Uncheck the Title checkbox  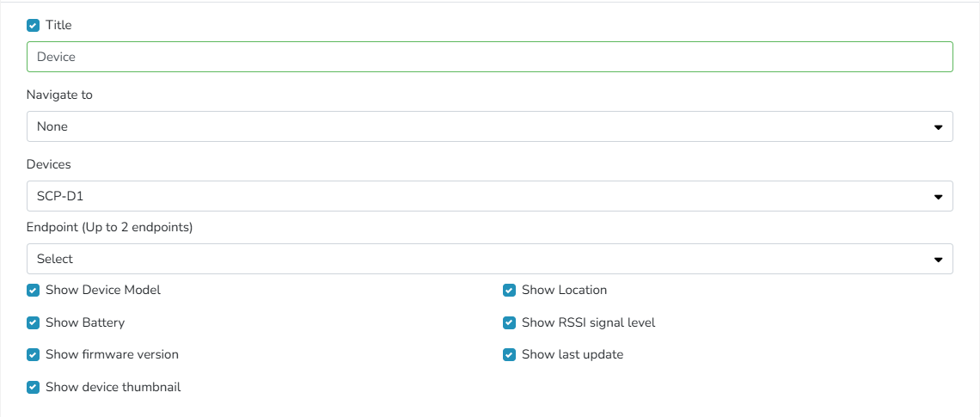coord(33,26)
